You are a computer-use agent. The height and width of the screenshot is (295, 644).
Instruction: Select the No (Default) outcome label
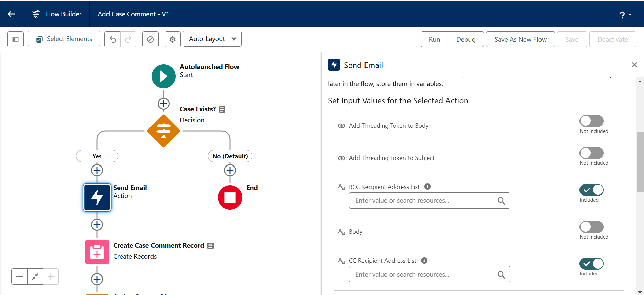230,156
